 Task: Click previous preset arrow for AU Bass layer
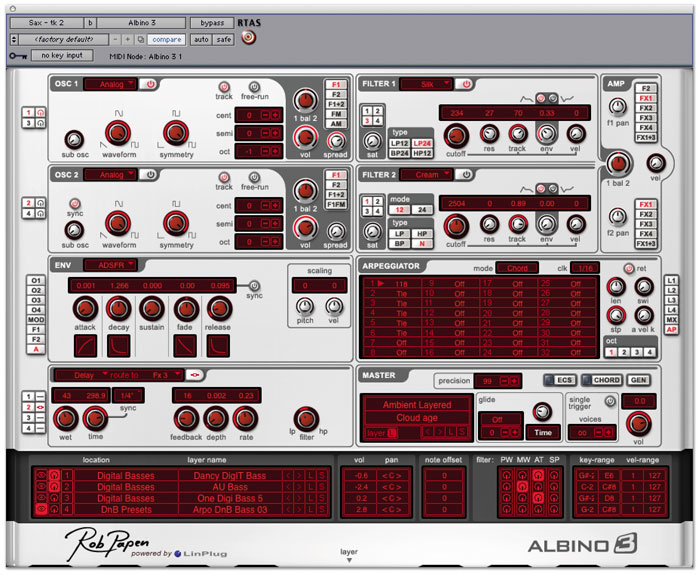[288, 487]
